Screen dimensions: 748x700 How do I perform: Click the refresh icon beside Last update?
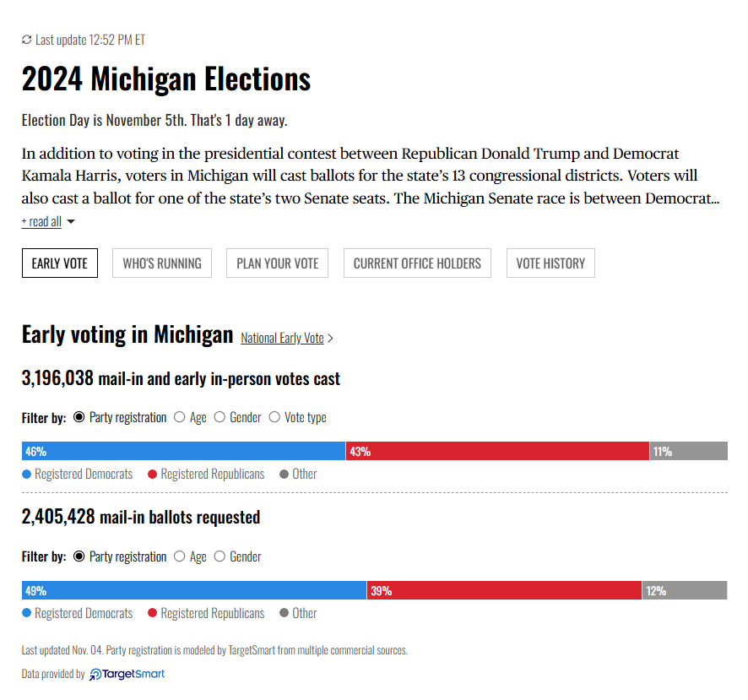[27, 40]
